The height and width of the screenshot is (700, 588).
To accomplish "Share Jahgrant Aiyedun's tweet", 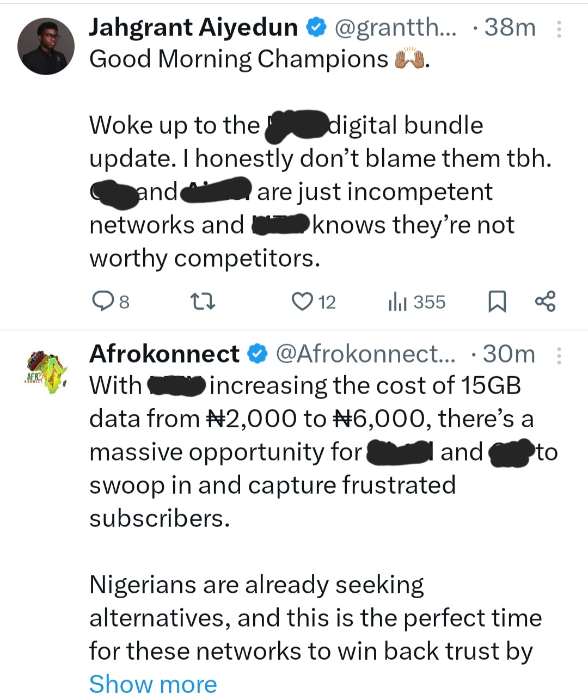I will [545, 301].
